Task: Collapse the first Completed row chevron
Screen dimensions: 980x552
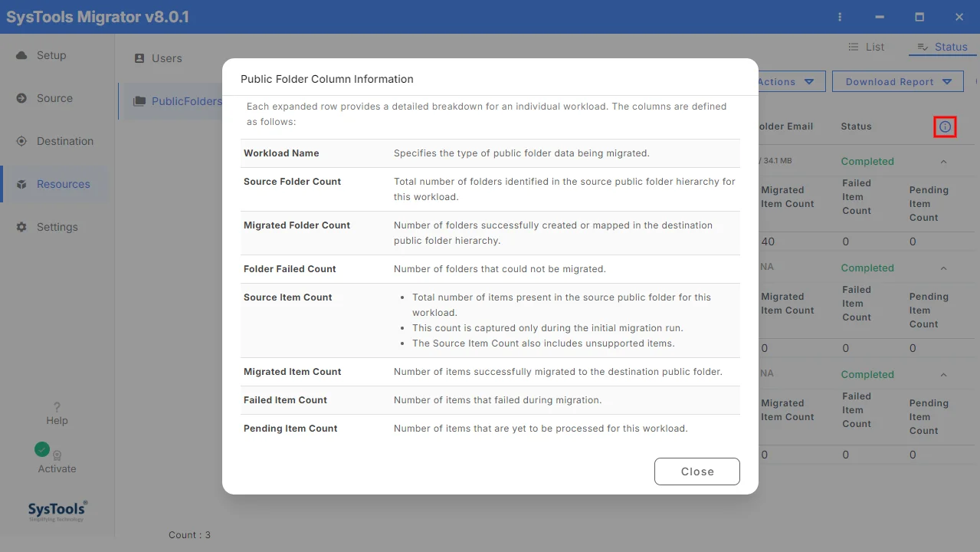Action: coord(943,162)
